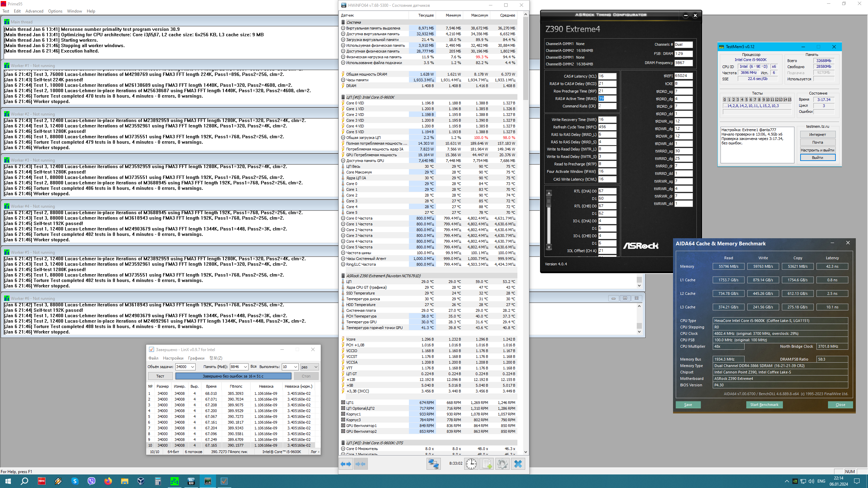
Task: Start HWiNFO sensor logging sheet icon
Action: pyautogui.click(x=487, y=464)
